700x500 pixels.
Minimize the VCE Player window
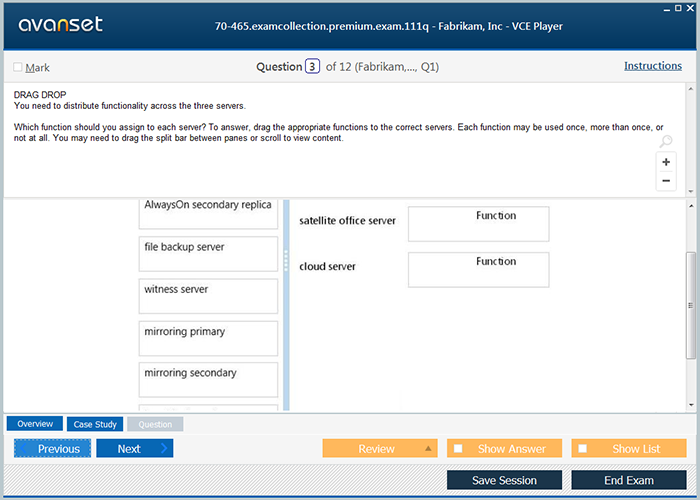(x=667, y=8)
